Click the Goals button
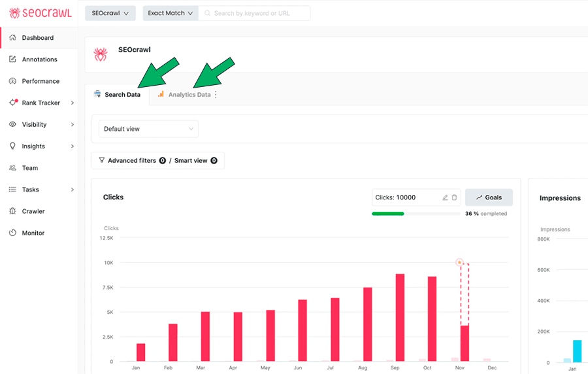 [489, 197]
